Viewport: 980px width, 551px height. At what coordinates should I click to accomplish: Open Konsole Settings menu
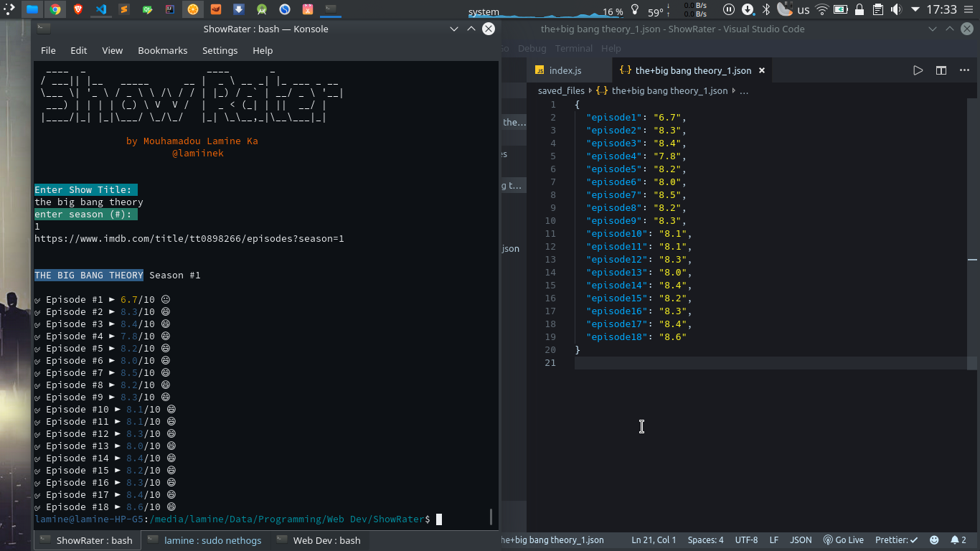(x=220, y=50)
